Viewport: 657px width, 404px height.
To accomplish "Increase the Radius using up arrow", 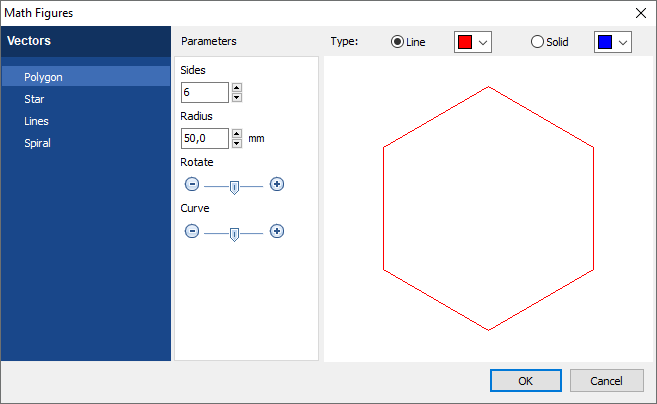I will [x=237, y=134].
